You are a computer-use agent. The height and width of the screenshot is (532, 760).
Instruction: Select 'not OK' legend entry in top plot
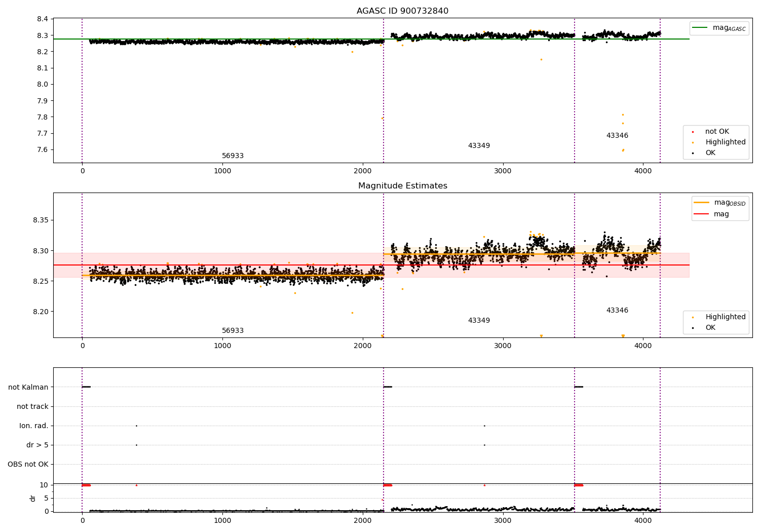(x=716, y=131)
